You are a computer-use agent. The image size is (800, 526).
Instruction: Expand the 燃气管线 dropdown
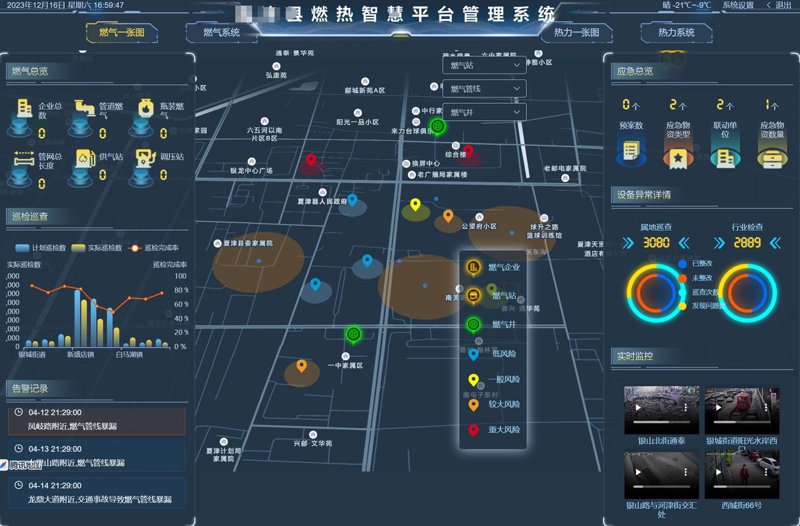pos(484,89)
